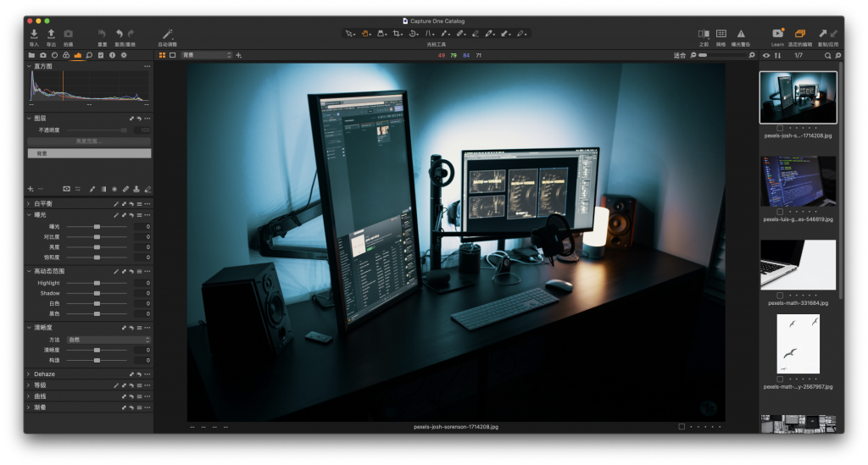Select the clone stamp layer icon
The image size is (868, 465).
136,189
